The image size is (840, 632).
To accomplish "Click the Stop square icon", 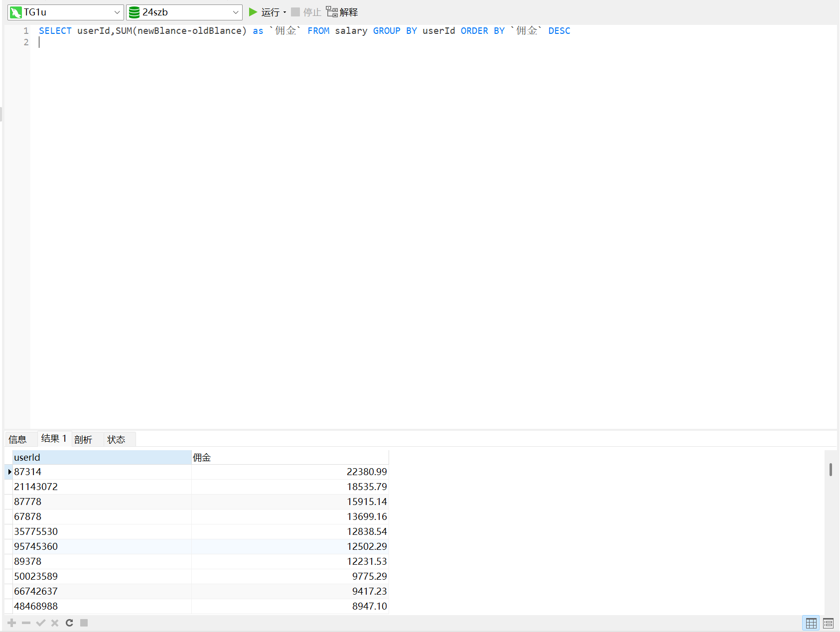I will (295, 12).
